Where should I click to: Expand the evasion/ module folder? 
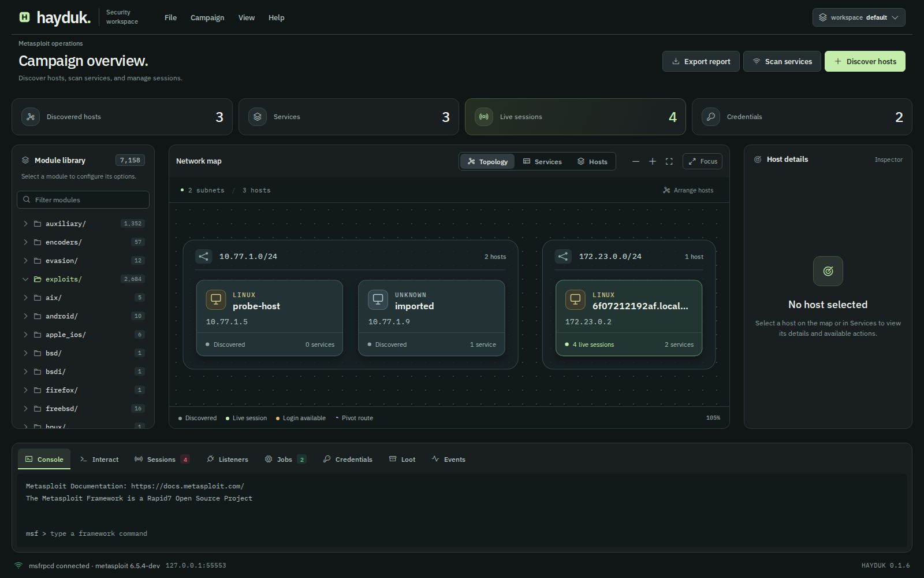click(x=83, y=261)
